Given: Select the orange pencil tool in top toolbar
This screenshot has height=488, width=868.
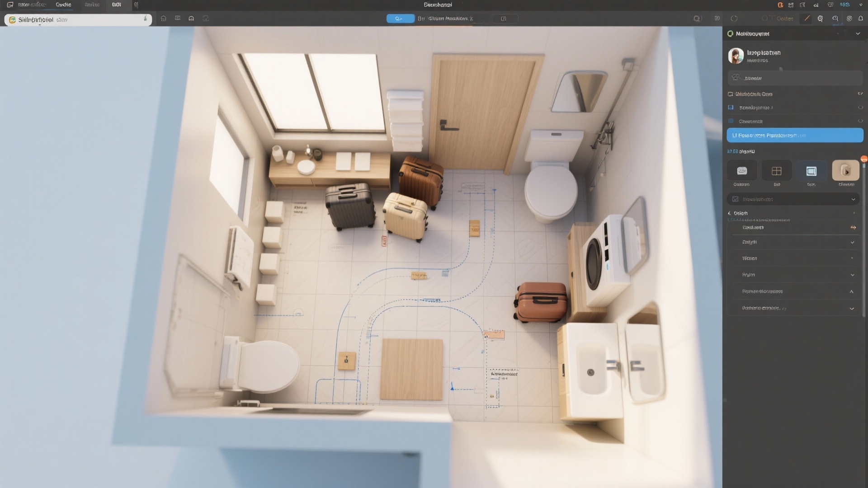Looking at the screenshot, I should tap(807, 19).
